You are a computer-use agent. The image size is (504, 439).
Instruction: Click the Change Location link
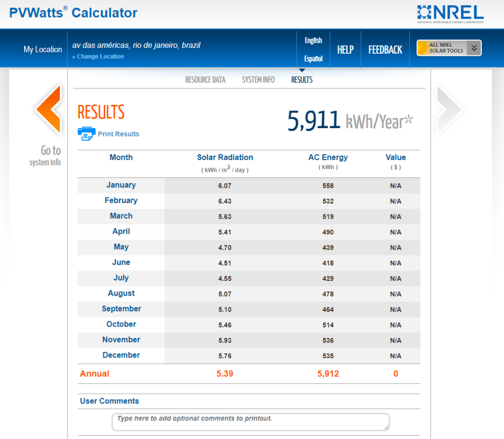[98, 57]
